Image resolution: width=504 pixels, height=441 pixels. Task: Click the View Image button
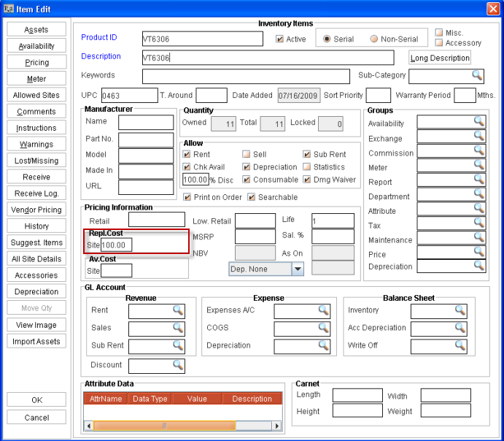[36, 325]
